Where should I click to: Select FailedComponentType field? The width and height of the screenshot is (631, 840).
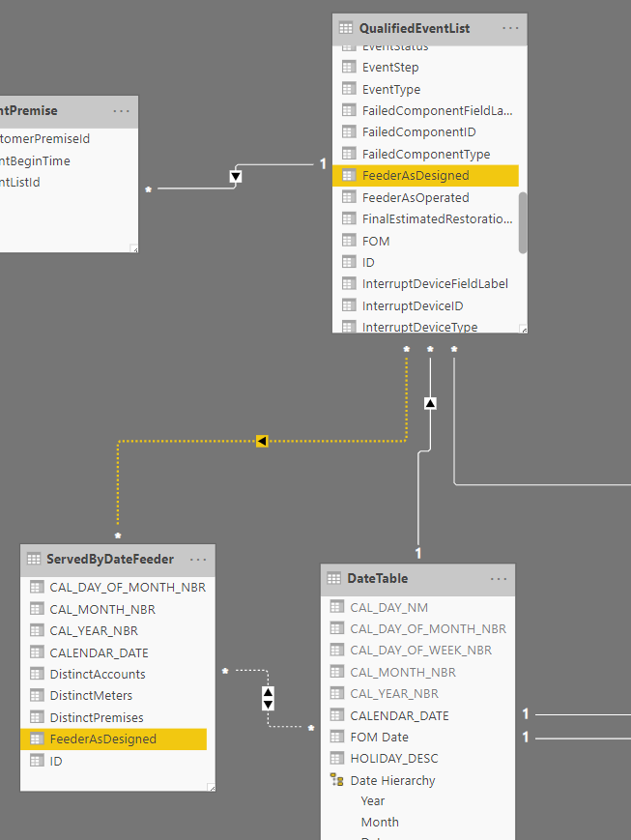[426, 155]
